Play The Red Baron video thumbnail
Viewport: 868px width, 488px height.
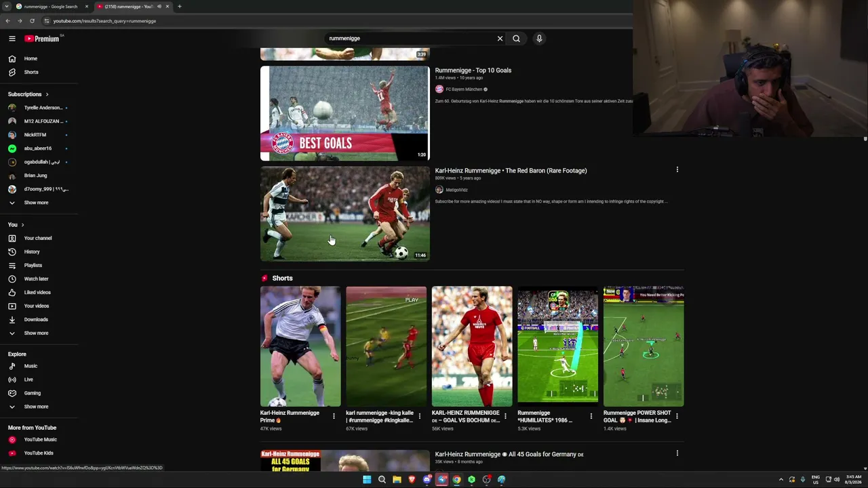(344, 213)
